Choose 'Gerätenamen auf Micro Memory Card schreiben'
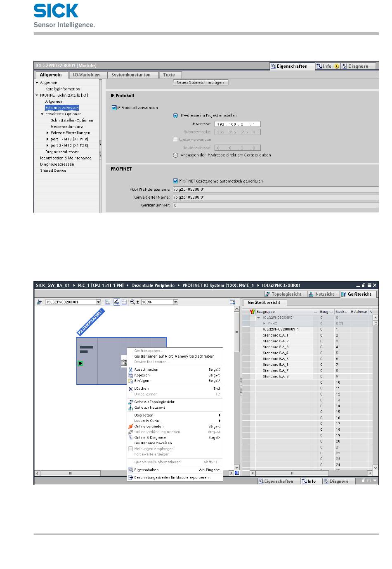This screenshot has height=569, width=392. tap(174, 356)
